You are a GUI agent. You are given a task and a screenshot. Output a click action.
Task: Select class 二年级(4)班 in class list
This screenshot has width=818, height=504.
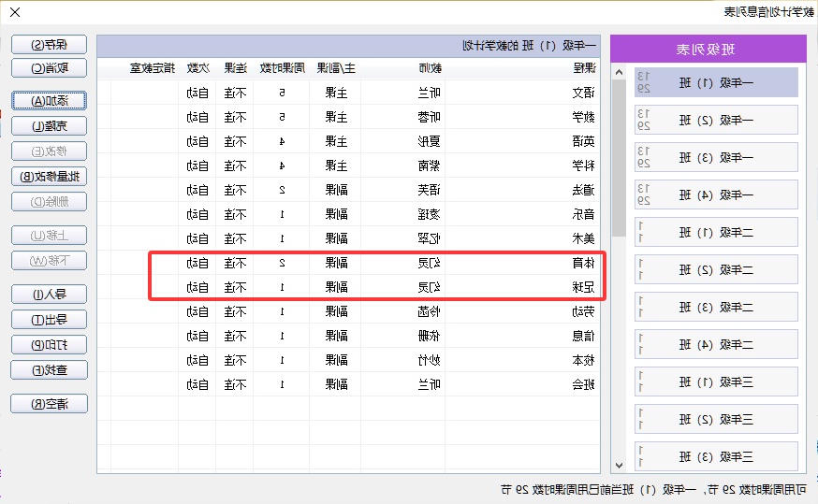716,344
